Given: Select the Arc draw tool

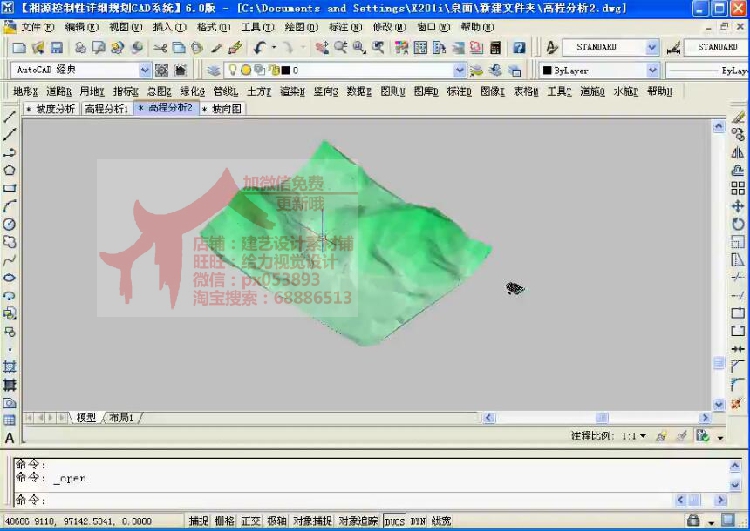Looking at the screenshot, I should (10, 206).
